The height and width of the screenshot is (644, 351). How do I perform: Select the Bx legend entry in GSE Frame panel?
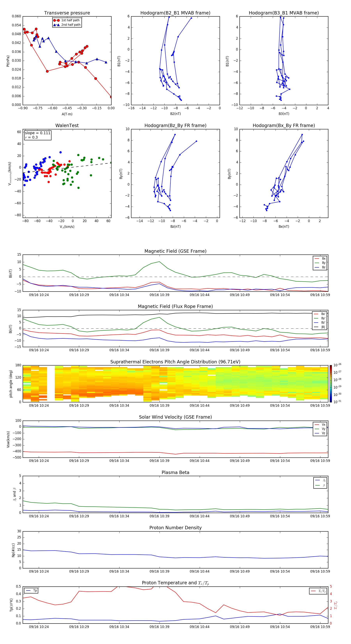[320, 259]
